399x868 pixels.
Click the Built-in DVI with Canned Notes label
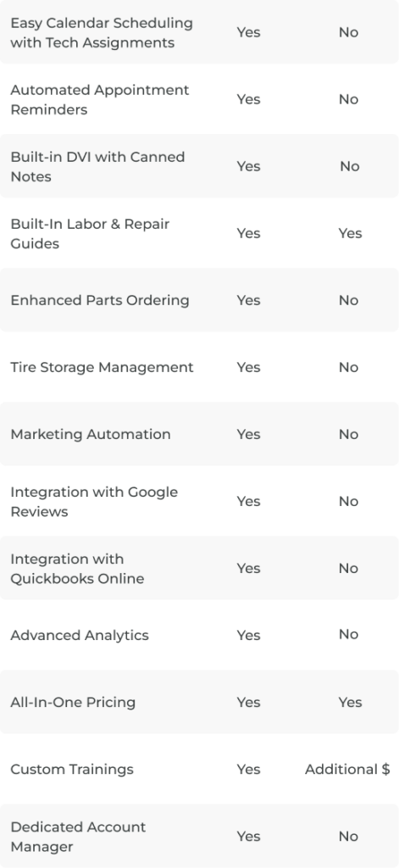coord(97,167)
